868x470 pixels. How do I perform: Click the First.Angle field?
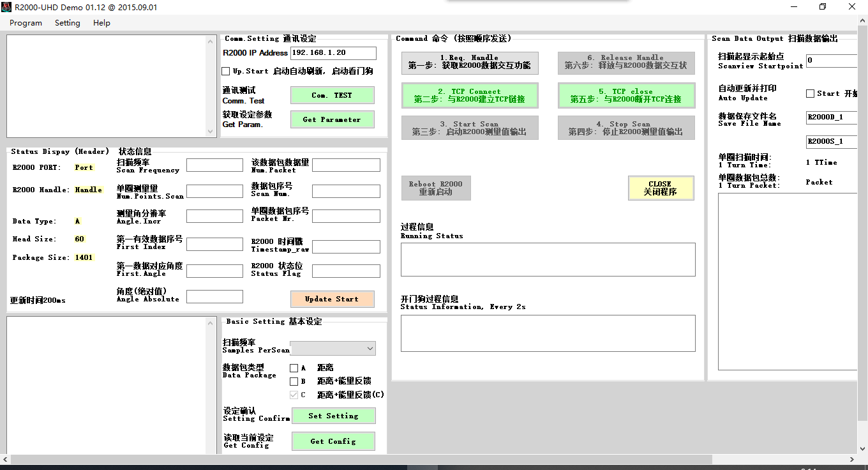(214, 271)
